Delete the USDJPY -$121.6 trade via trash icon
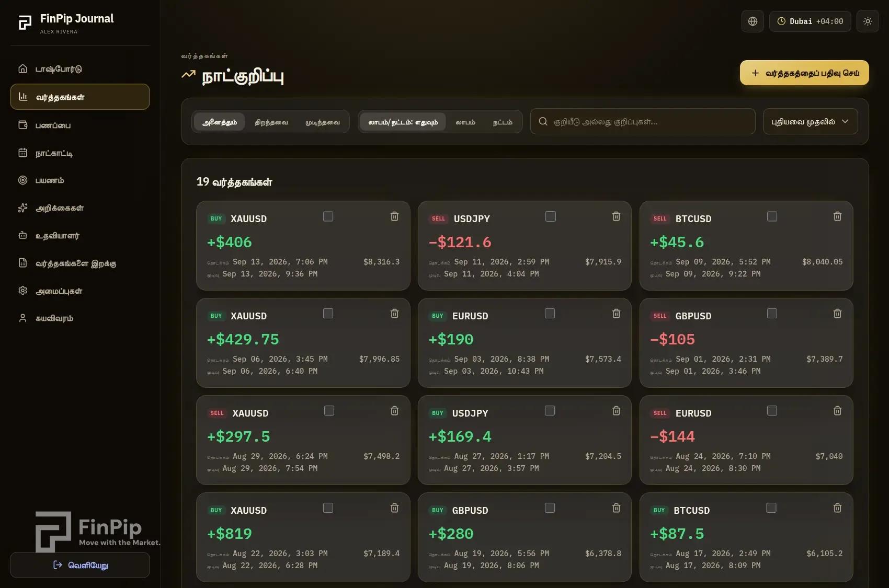The image size is (889, 588). [616, 216]
